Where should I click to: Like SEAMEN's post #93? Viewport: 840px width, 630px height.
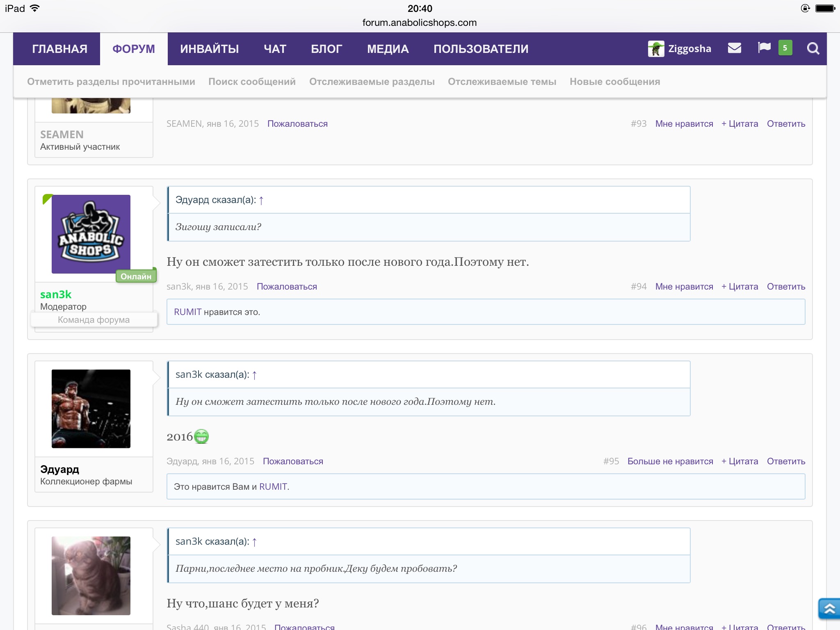[684, 123]
